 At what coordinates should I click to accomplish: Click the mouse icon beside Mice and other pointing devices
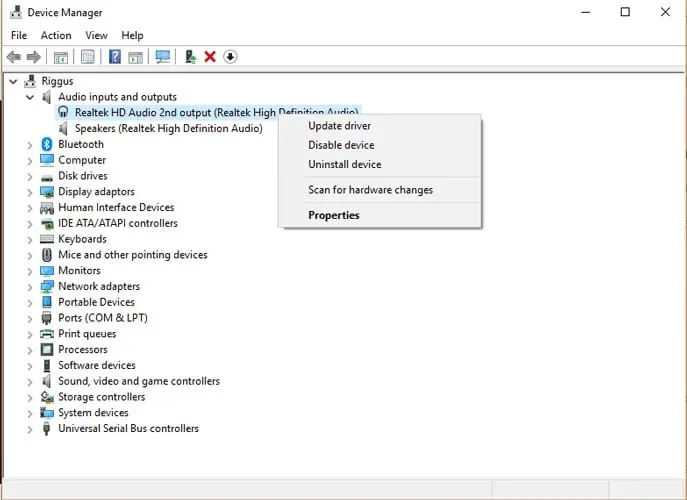tap(46, 255)
